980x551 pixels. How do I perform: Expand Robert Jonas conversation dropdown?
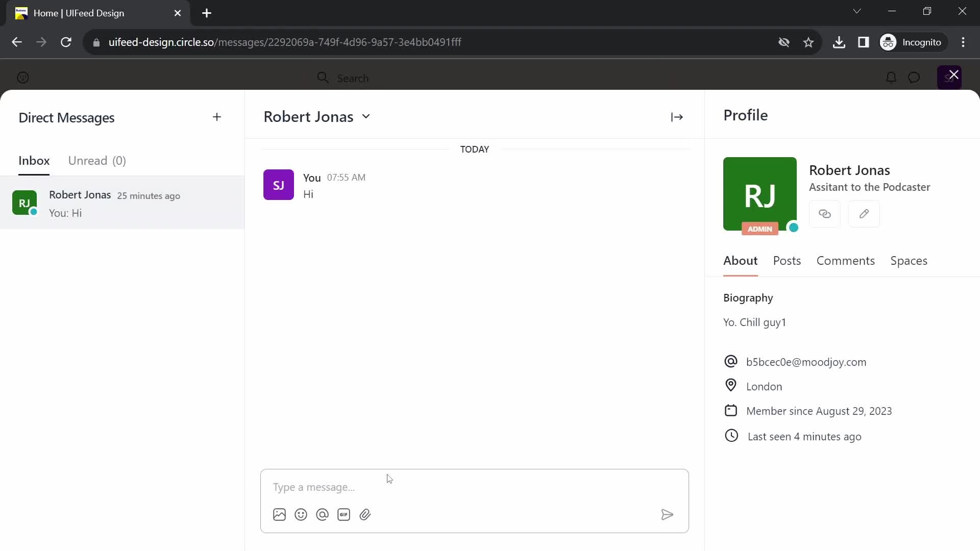[366, 117]
